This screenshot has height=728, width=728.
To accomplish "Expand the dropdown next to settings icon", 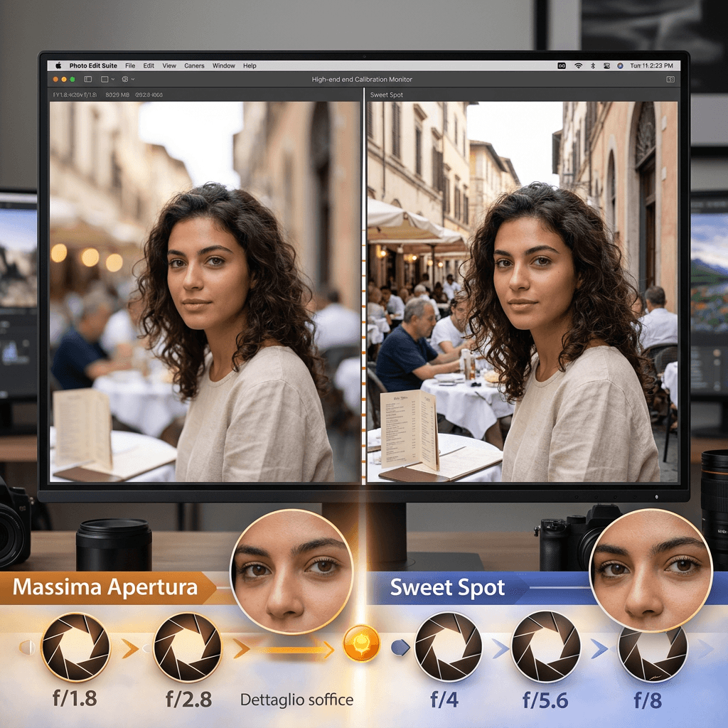I will tap(133, 80).
